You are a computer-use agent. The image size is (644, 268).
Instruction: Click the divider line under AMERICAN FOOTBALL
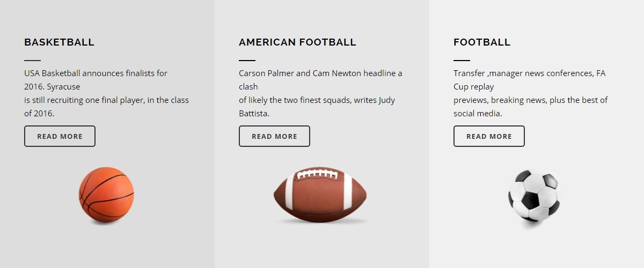(x=247, y=61)
